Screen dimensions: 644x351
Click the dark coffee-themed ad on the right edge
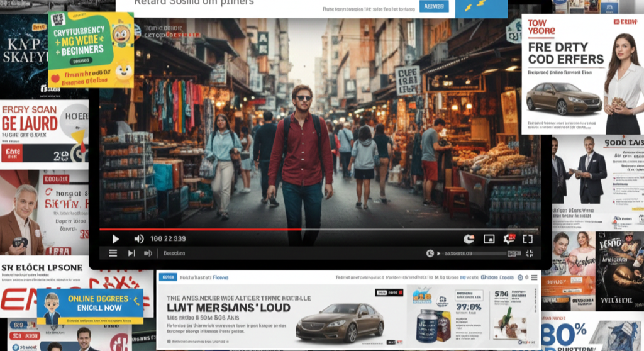click(619, 271)
